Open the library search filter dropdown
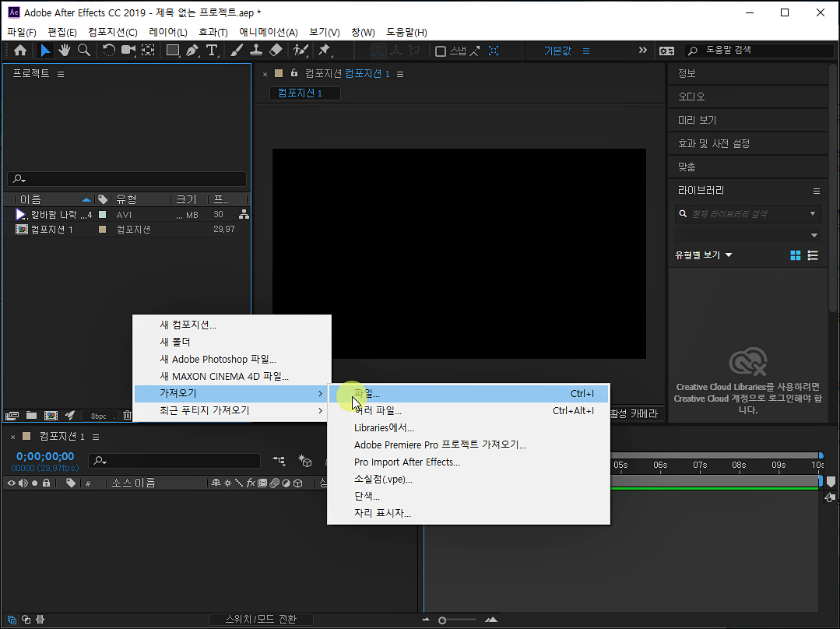840x629 pixels. (x=813, y=214)
